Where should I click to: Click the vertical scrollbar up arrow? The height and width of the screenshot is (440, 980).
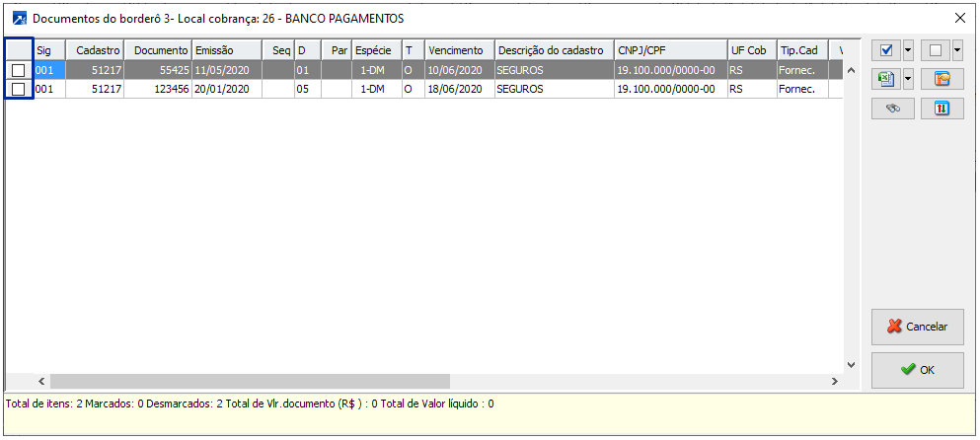[x=850, y=70]
